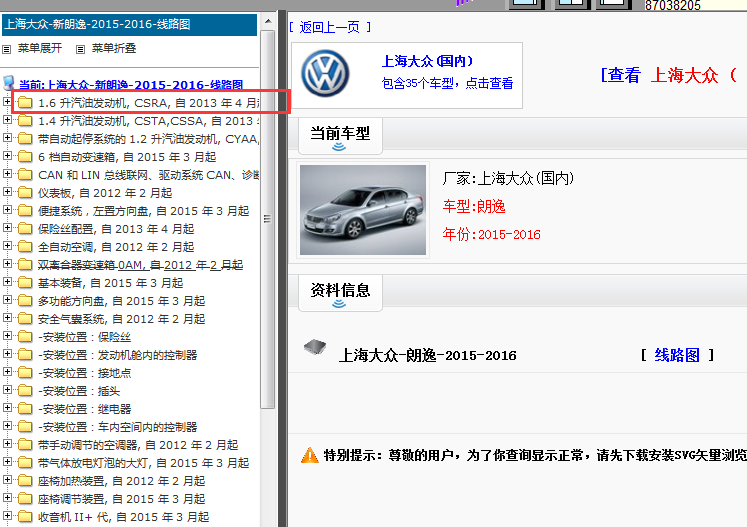Image resolution: width=747 pixels, height=527 pixels.
Task: Click the gray device icon beside 上海大众-朗逸-2015-2016
Action: coord(315,347)
